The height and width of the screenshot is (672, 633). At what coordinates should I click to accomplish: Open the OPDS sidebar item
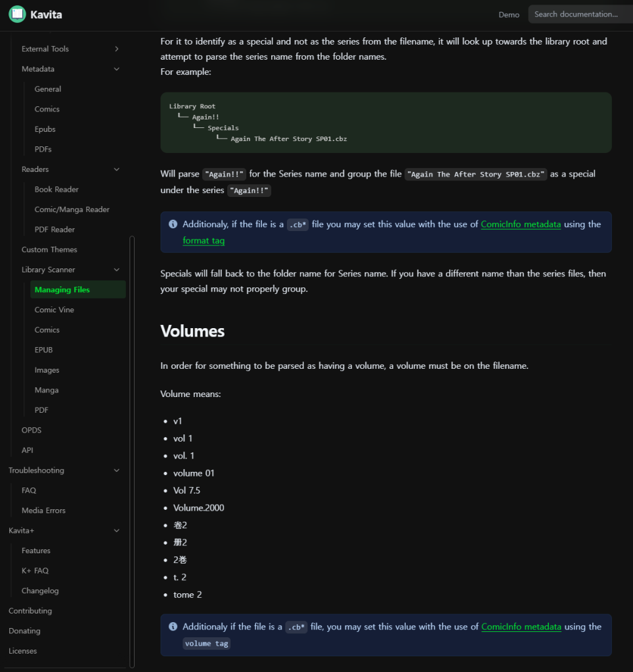(x=32, y=430)
